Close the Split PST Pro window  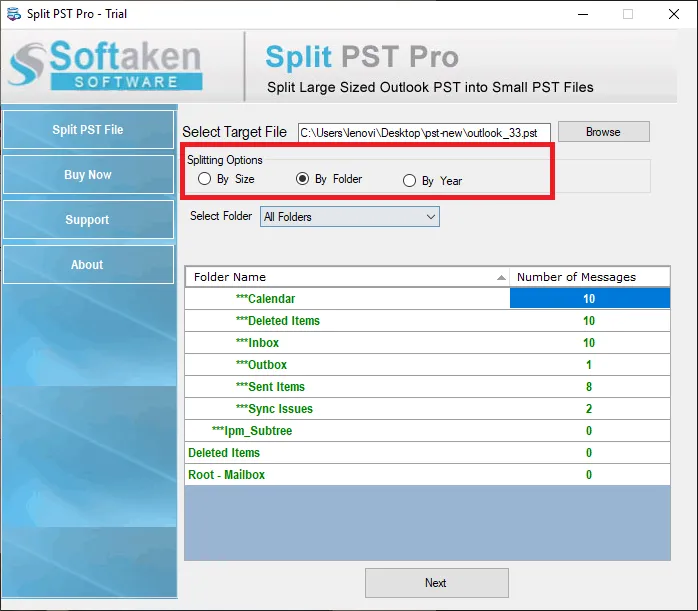674,14
